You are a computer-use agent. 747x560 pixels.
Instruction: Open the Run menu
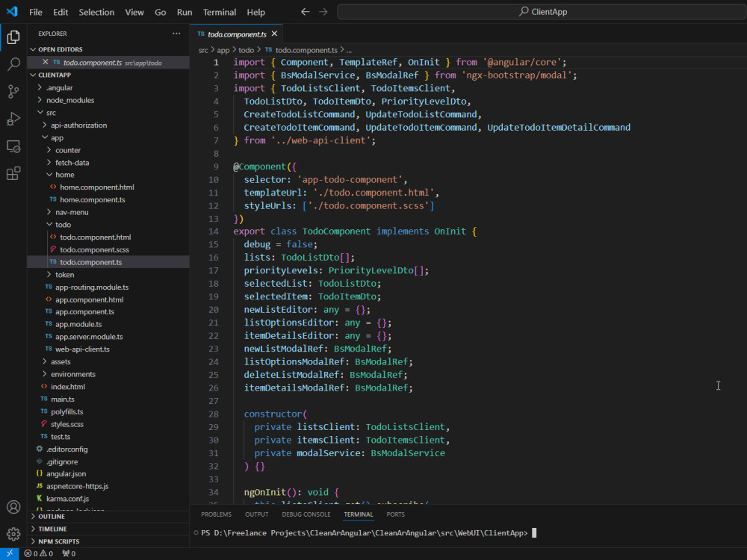pyautogui.click(x=185, y=12)
